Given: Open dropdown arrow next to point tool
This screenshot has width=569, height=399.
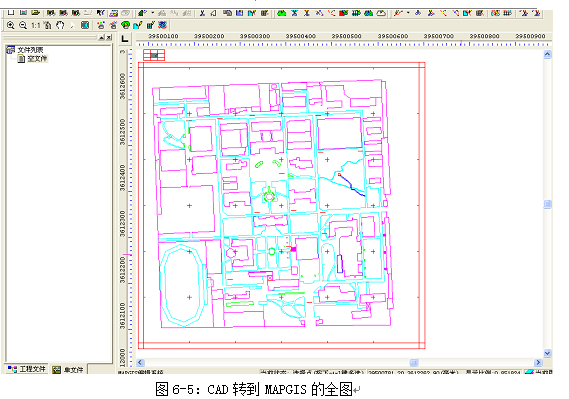Looking at the screenshot, I should [152, 13].
